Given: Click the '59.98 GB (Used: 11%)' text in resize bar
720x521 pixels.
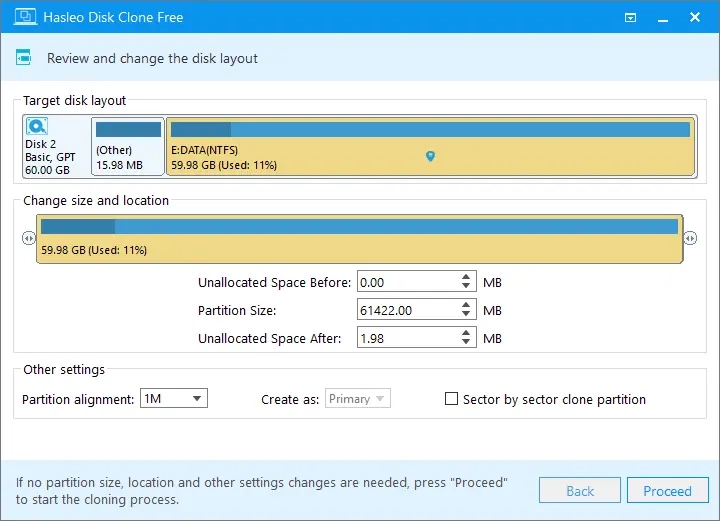Looking at the screenshot, I should [94, 250].
